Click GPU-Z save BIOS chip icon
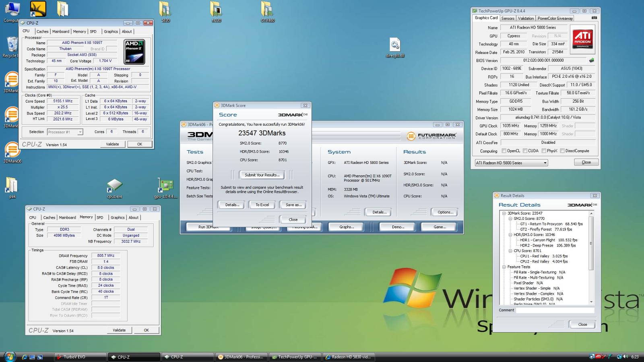This screenshot has height=362, width=644. pos(591,60)
